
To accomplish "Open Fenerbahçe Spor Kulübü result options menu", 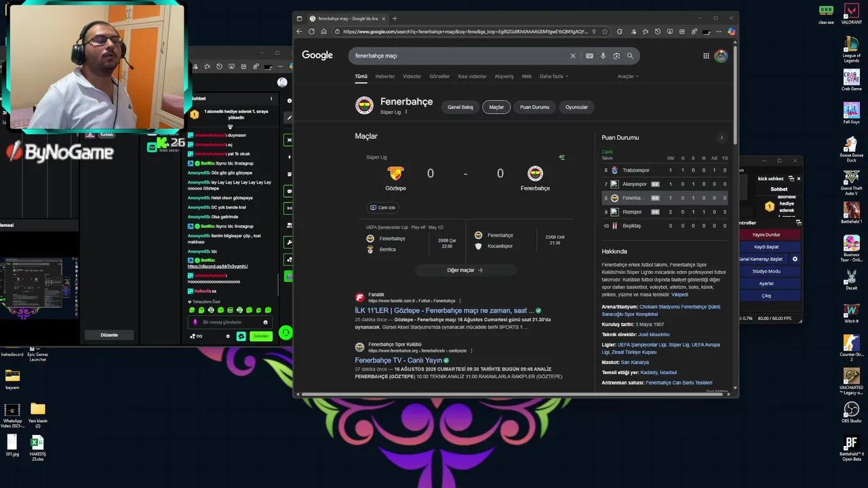I will pos(471,350).
